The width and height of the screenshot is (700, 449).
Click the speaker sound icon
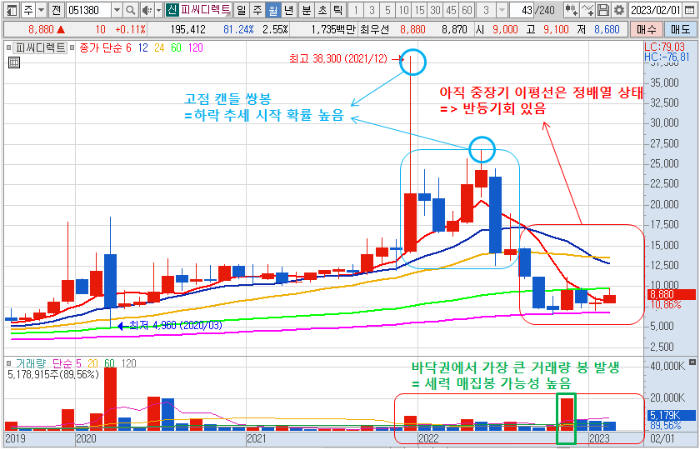(x=146, y=10)
